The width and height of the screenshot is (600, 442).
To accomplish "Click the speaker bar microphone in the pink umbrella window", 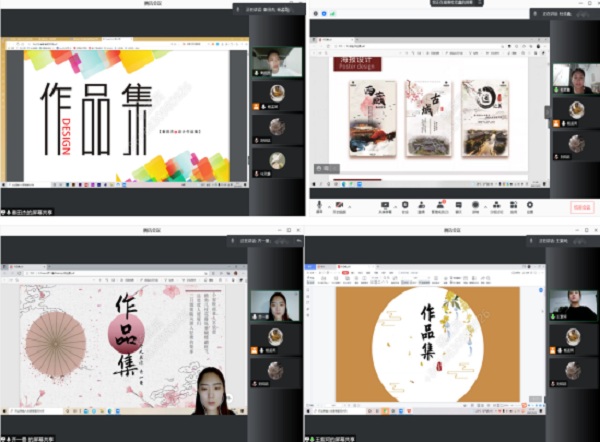I will coord(233,241).
